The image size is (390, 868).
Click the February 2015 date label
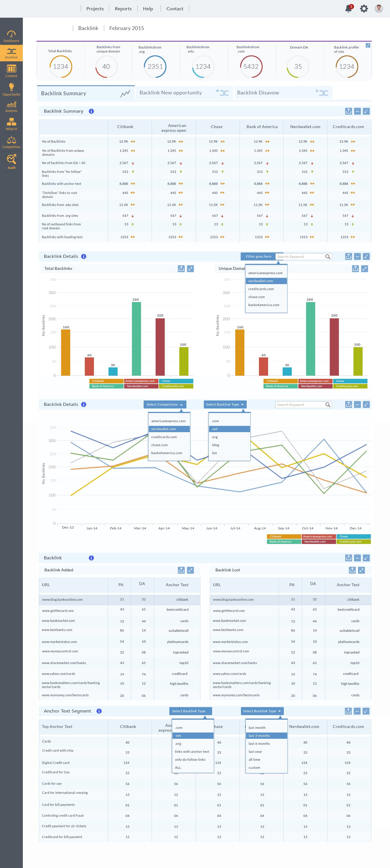126,28
